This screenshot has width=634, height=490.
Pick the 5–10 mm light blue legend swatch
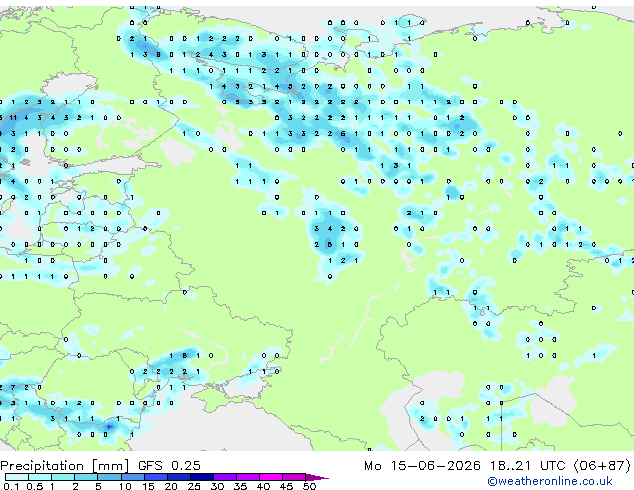click(109, 477)
